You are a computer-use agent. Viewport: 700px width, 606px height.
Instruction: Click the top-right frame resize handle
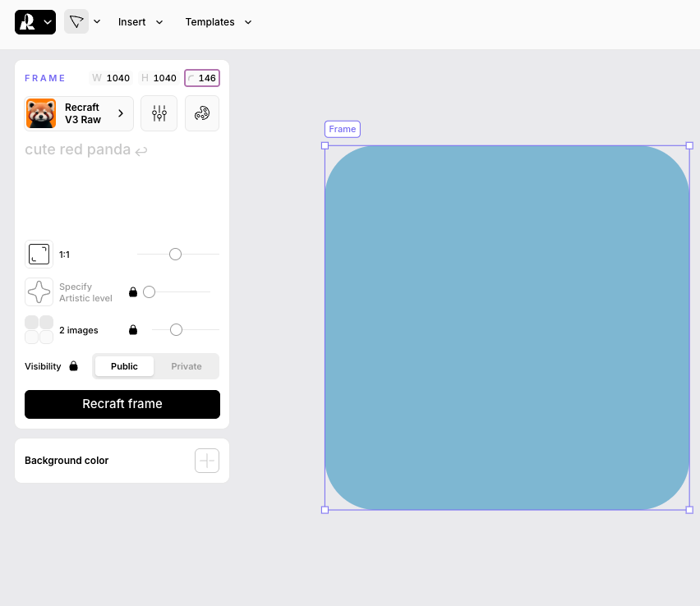click(689, 146)
